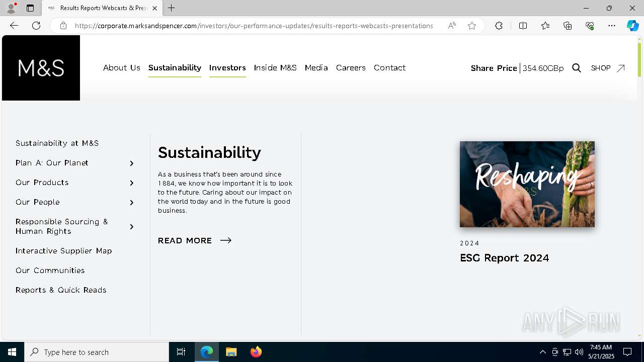Open the Reshaping M&S report thumbnail

[527, 184]
